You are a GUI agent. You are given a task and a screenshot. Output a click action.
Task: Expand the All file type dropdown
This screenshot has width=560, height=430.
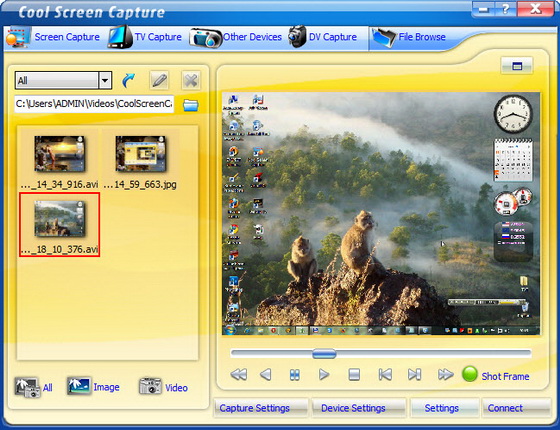tap(105, 80)
